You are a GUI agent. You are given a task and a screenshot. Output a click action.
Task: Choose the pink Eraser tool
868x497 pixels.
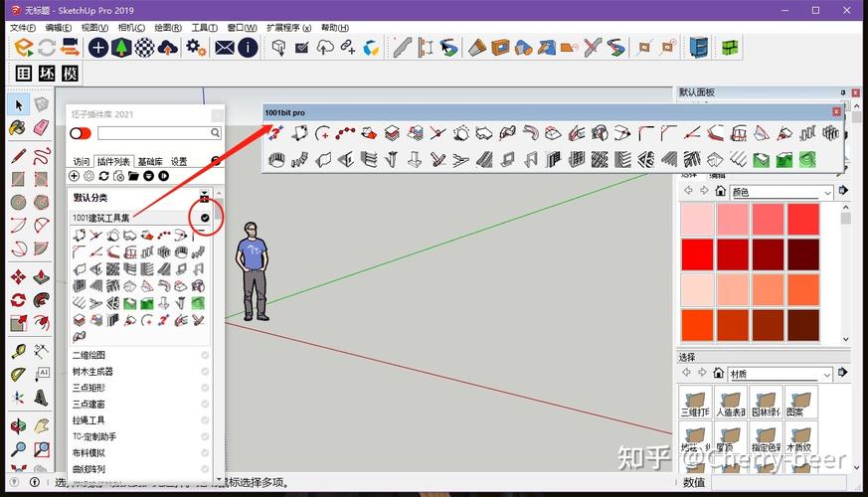click(41, 128)
